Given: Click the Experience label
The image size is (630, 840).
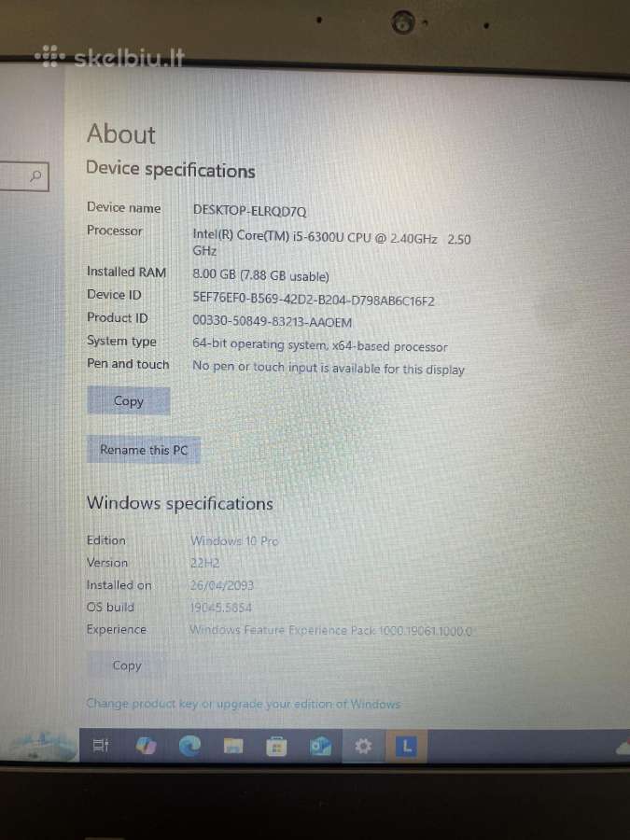Looking at the screenshot, I should pyautogui.click(x=117, y=629).
